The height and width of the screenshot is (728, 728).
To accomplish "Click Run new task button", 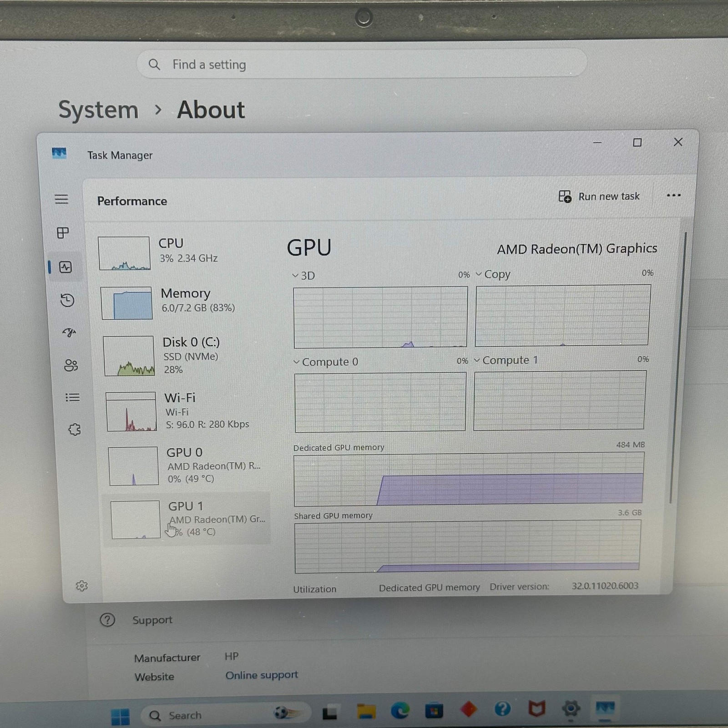I will coord(599,197).
